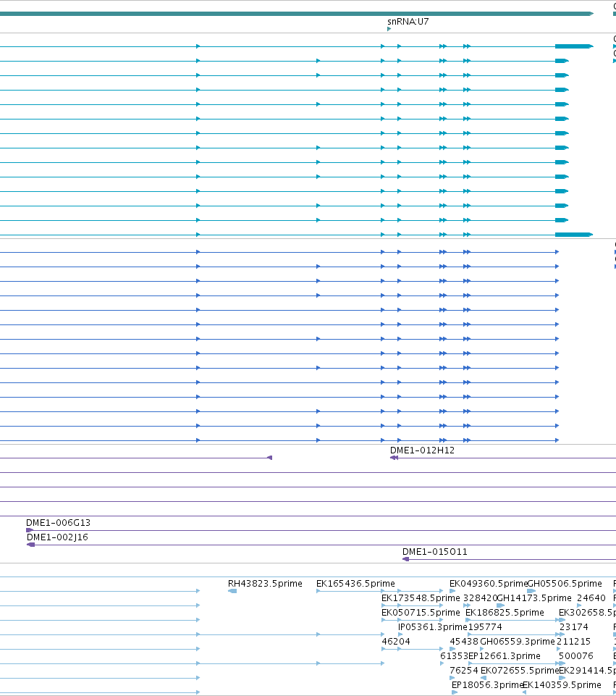
Task: Click the EK072655.5prime EST label
Action: [520, 670]
